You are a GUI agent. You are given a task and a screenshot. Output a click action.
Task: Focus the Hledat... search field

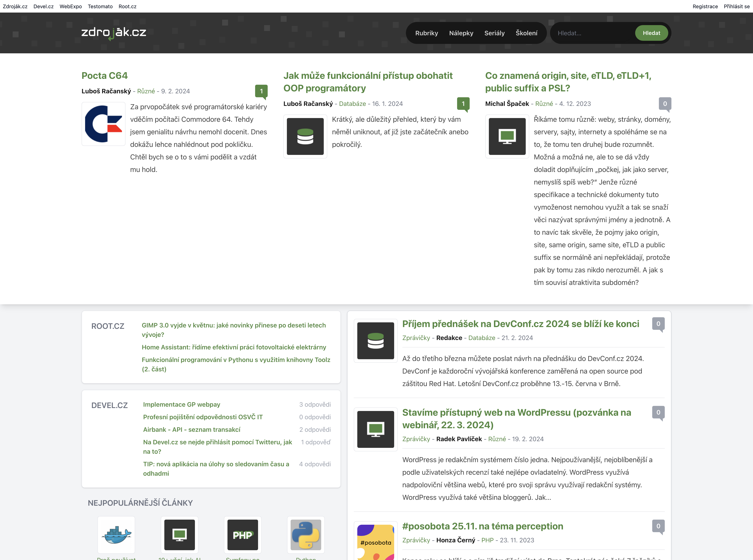pos(593,33)
